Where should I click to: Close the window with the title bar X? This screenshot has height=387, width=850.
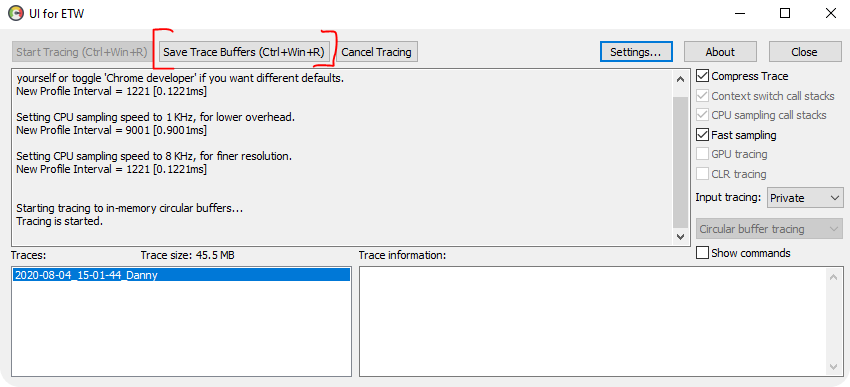830,14
